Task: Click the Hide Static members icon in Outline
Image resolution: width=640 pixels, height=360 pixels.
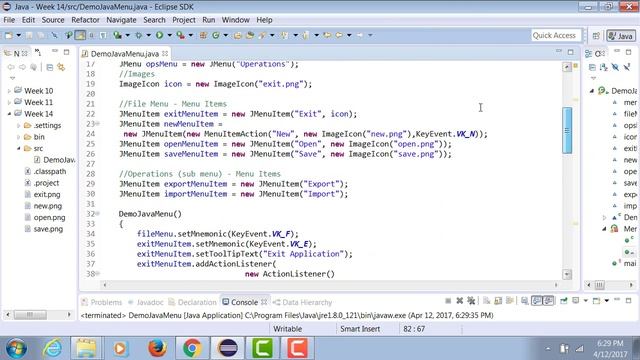Action: [x=627, y=67]
